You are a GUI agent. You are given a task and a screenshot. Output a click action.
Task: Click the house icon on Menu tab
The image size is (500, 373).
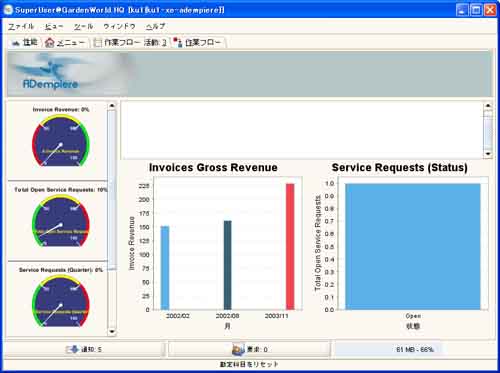[49, 43]
